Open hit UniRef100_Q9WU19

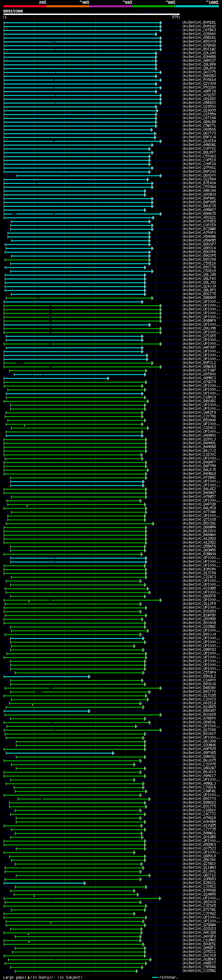pyautogui.click(x=199, y=367)
